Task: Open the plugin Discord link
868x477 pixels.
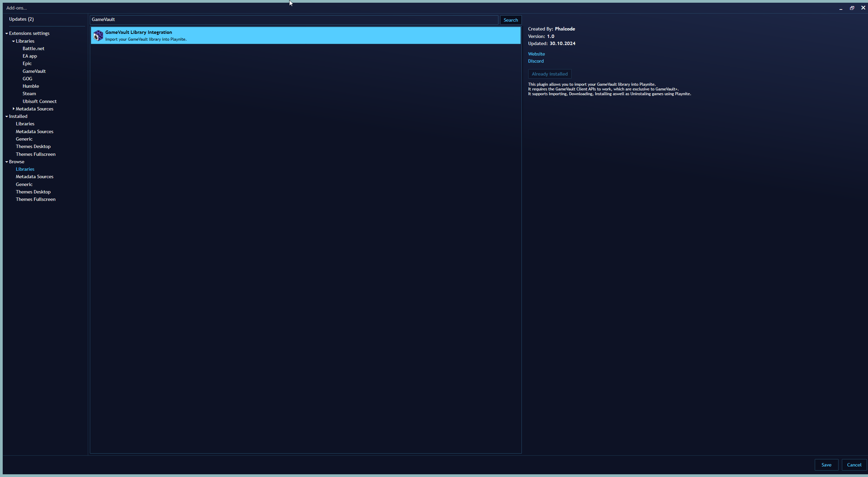Action: 536,61
